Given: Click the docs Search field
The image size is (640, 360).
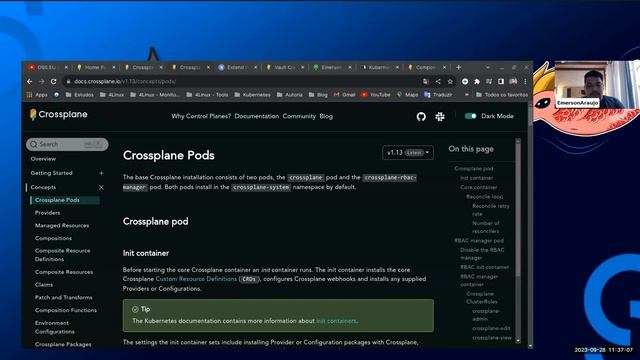Looking at the screenshot, I should pos(67,144).
